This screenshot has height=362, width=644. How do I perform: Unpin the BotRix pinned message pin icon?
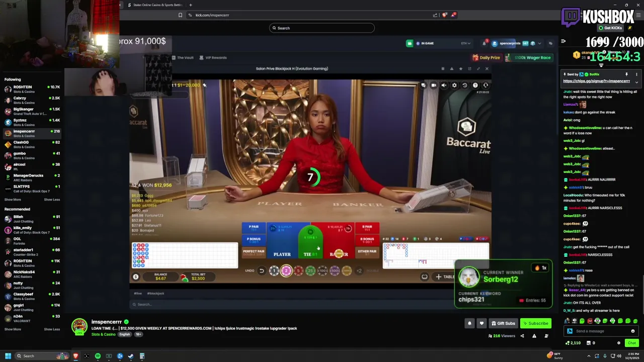pyautogui.click(x=626, y=74)
